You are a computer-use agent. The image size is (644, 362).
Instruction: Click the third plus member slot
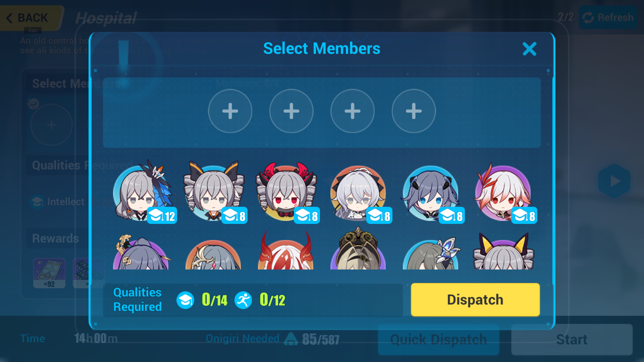(353, 111)
